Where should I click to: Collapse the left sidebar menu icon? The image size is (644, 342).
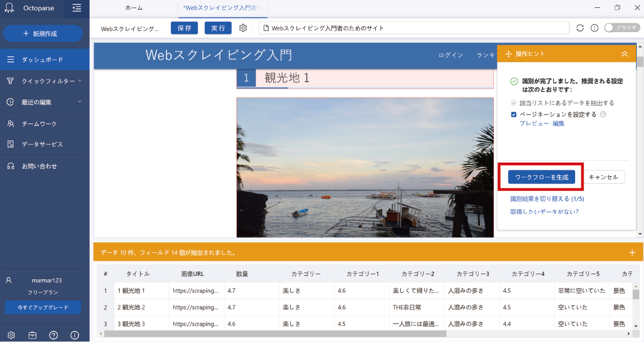77,8
